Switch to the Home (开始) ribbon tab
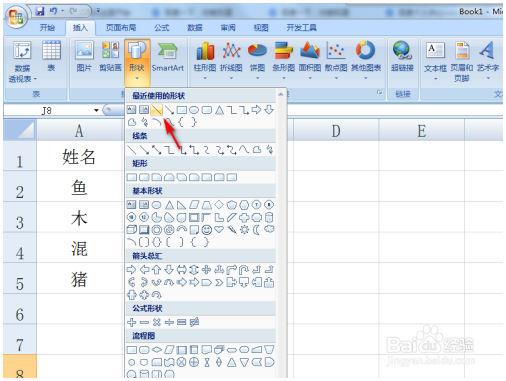 [47, 28]
